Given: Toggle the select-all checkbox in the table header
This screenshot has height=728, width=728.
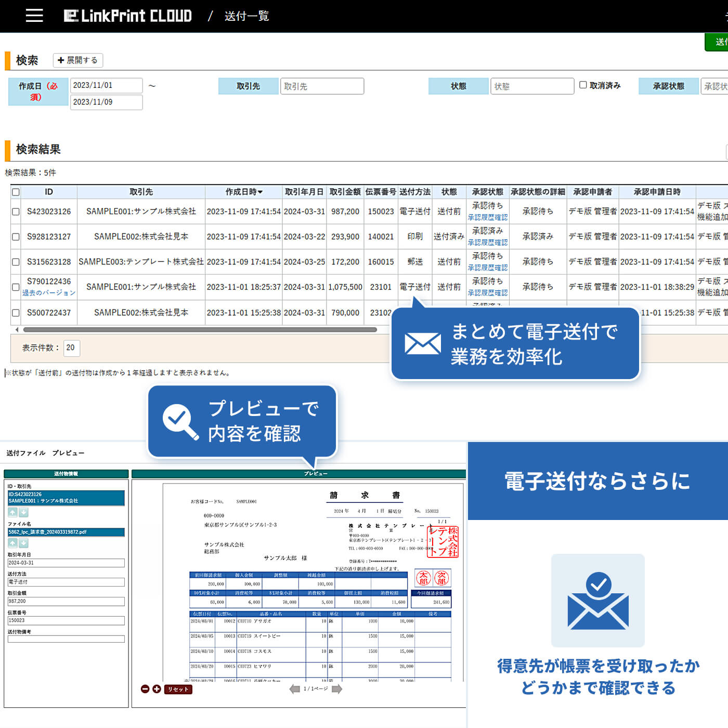Looking at the screenshot, I should tap(16, 192).
